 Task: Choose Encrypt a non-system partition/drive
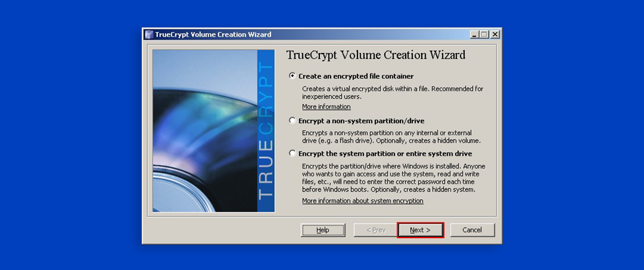[x=356, y=121]
